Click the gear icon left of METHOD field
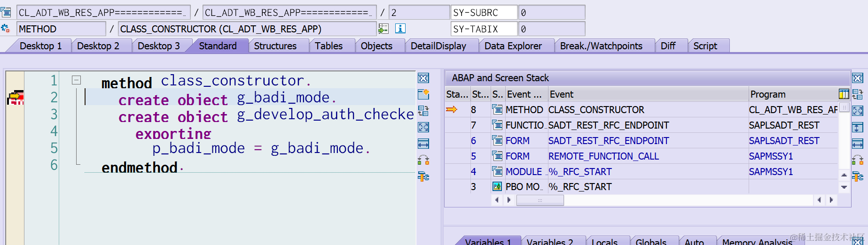Viewport: 868px width, 245px height. tap(6, 29)
